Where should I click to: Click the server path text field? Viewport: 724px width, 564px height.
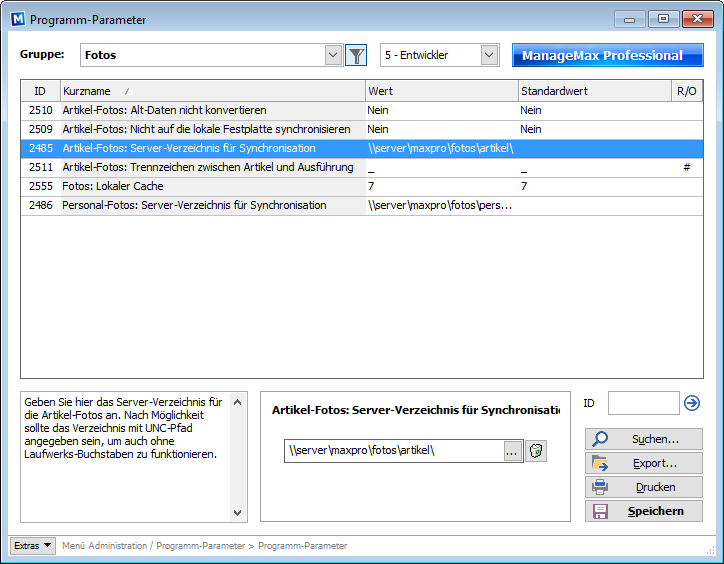click(x=392, y=451)
